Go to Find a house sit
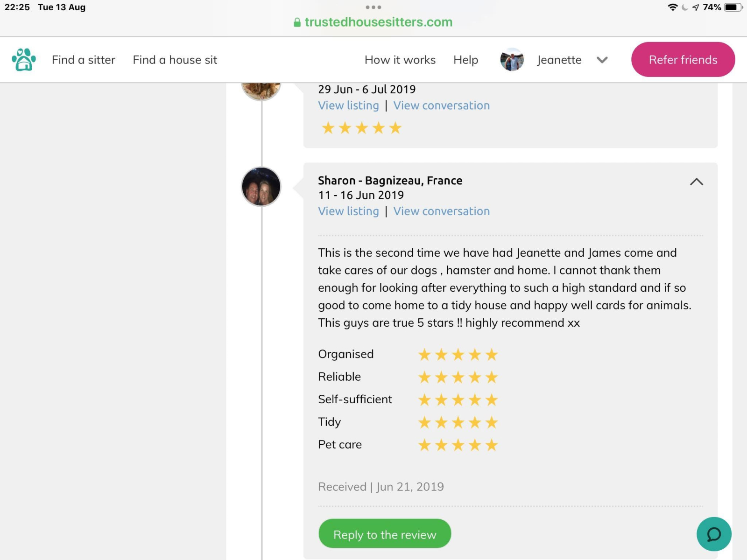747x560 pixels. (175, 60)
